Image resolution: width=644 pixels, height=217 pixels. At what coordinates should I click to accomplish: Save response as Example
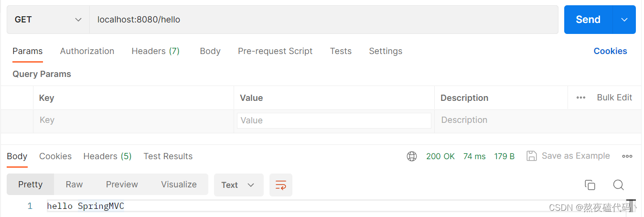[x=568, y=156]
